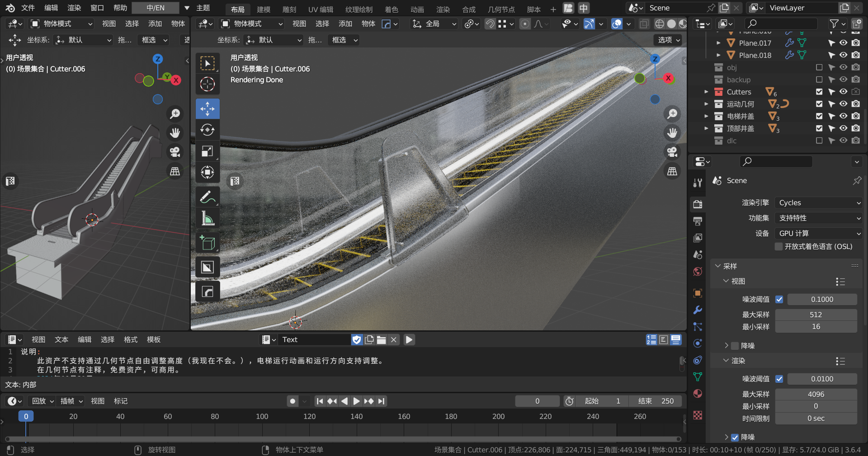Switch to 建模 workspace tab
The image size is (868, 456).
coord(264,9)
